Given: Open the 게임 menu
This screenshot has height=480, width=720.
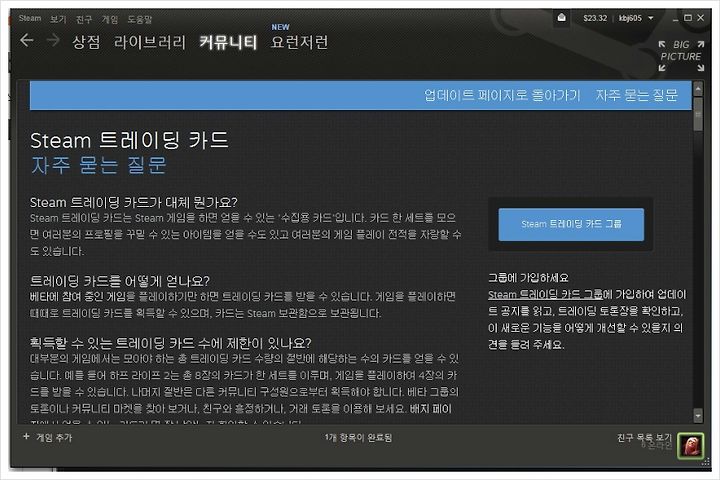Looking at the screenshot, I should 110,19.
